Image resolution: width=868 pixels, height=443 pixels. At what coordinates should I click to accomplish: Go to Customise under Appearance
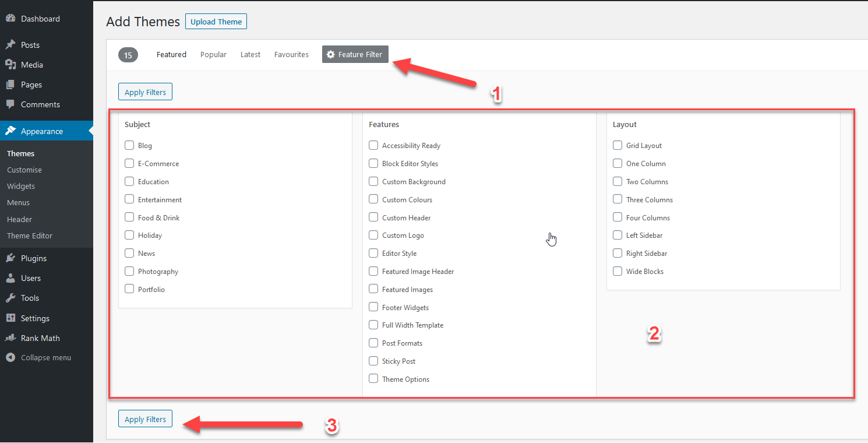[24, 170]
